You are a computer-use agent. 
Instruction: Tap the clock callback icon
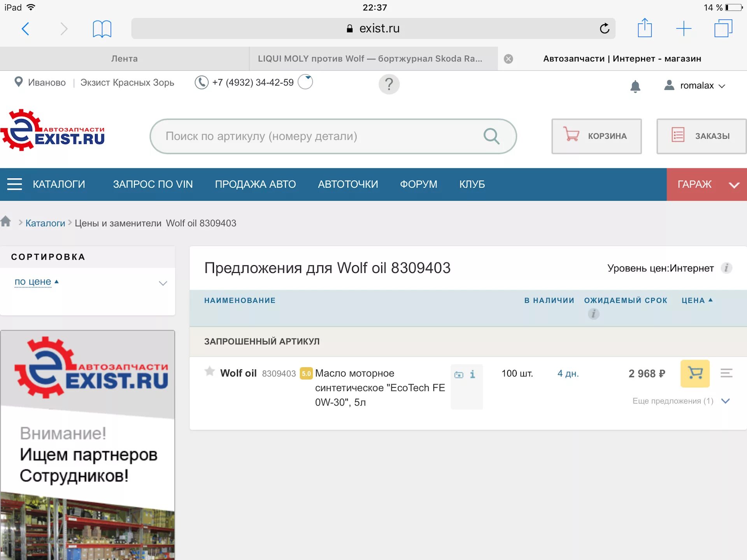[305, 82]
